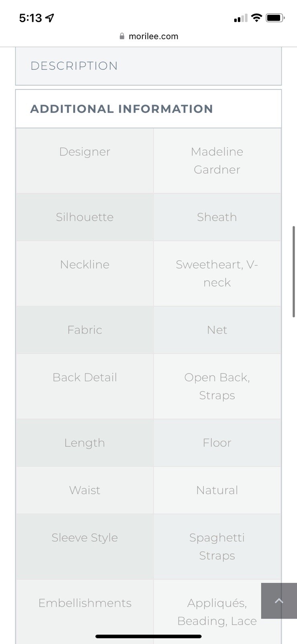Collapse the Additional Information section

click(x=148, y=109)
